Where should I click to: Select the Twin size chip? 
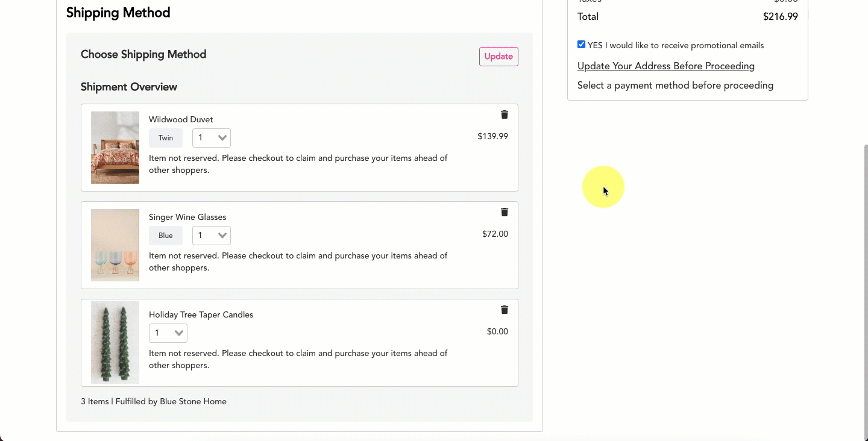[x=165, y=137]
